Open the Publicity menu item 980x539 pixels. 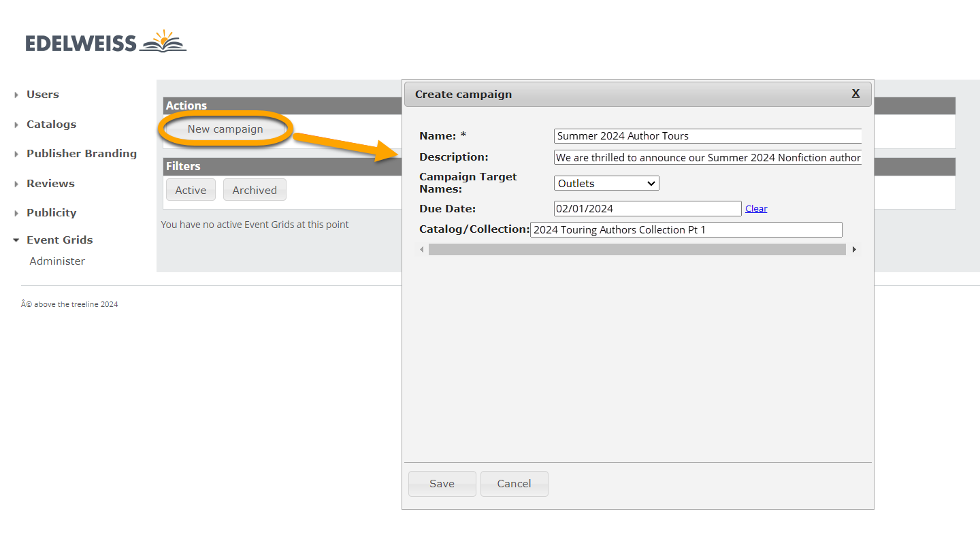tap(52, 213)
